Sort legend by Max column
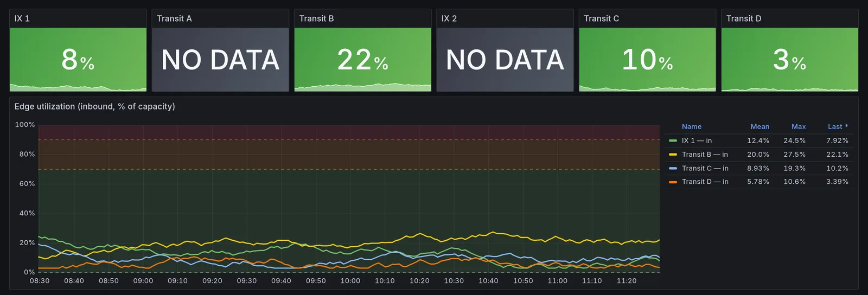 point(799,126)
